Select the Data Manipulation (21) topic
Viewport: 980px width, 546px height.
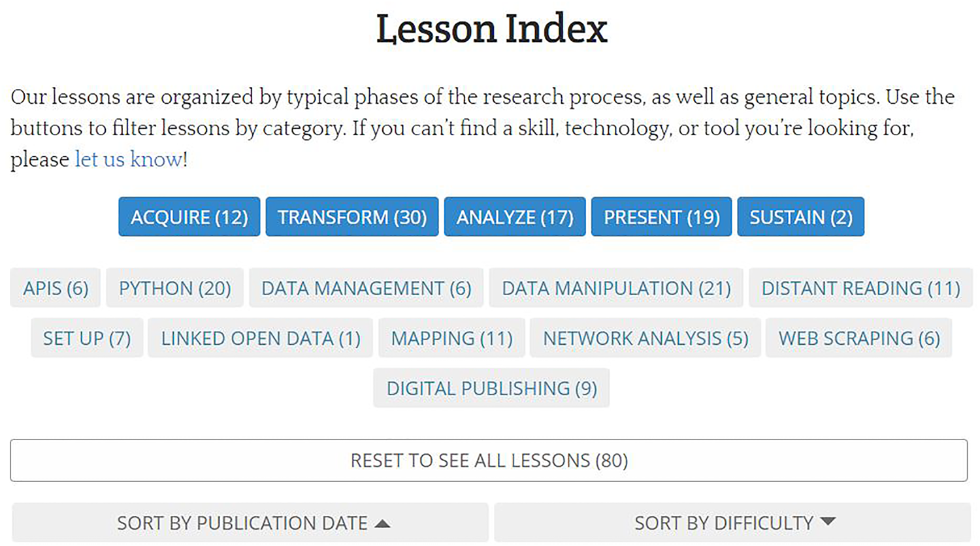(x=615, y=288)
